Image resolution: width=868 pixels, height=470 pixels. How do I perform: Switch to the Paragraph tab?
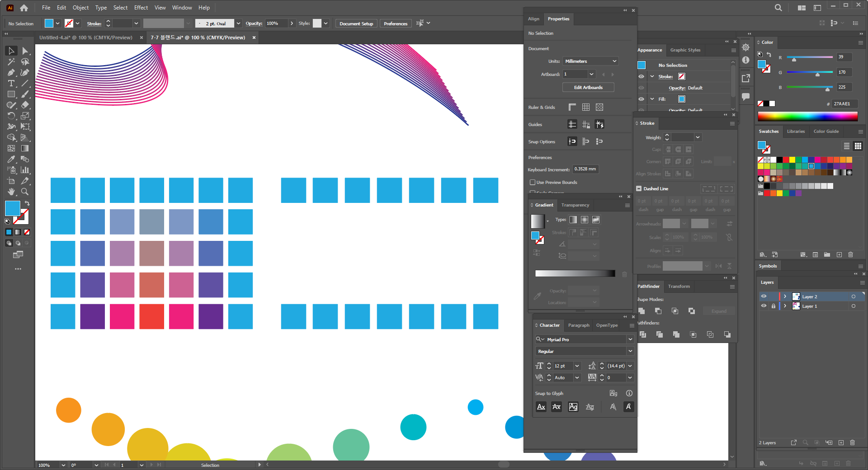coord(579,325)
